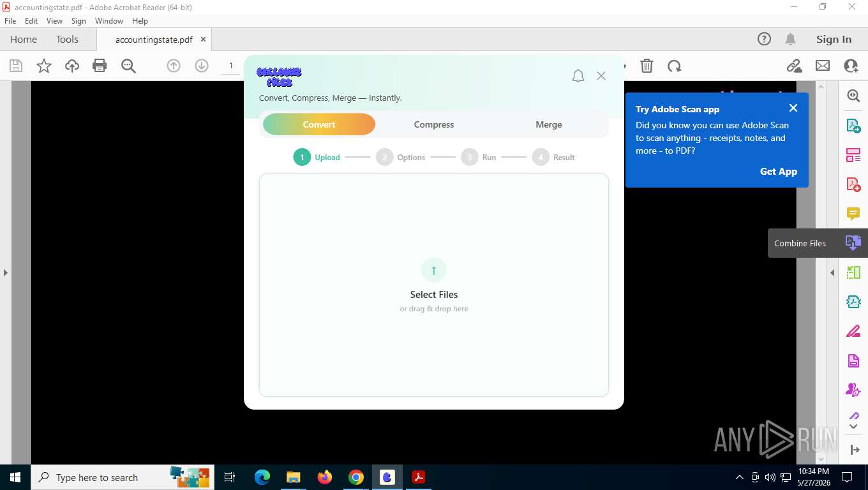
Task: Open the Window menu
Action: click(x=109, y=21)
